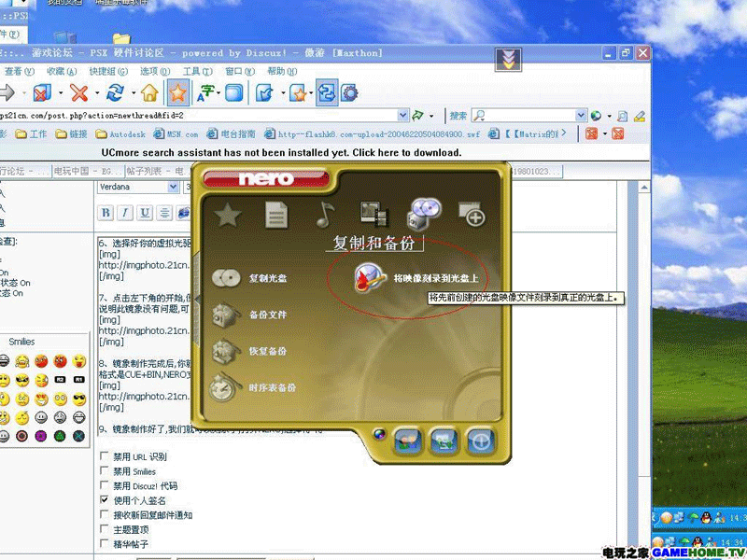Open the Verdana font dropdown
The height and width of the screenshot is (560, 747).
174,188
